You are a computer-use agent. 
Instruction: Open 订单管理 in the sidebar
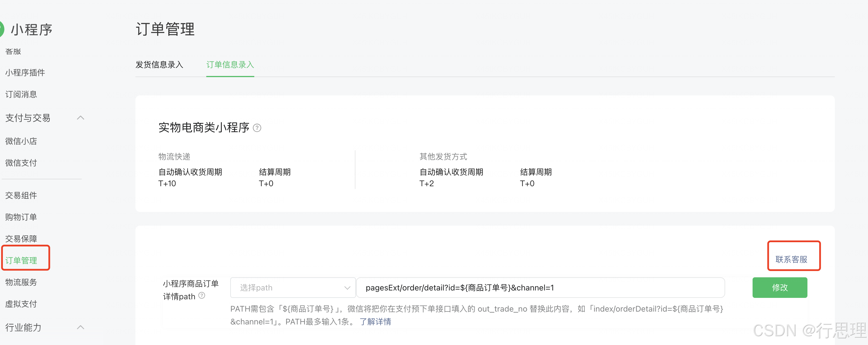[21, 260]
